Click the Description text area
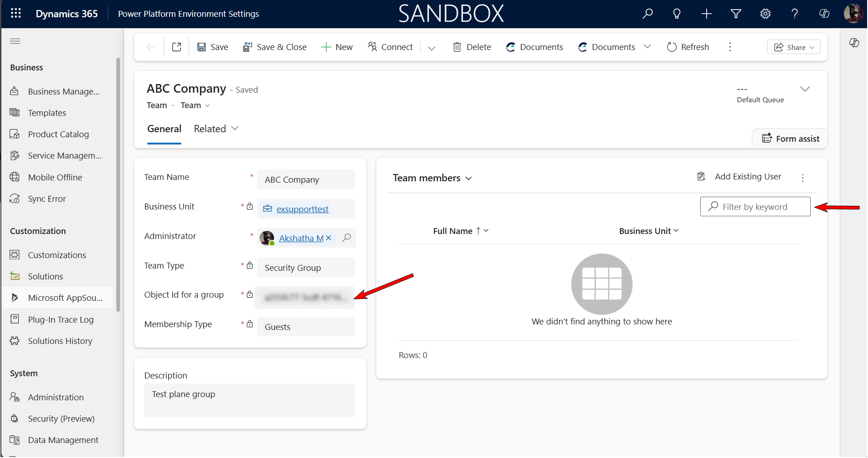The image size is (868, 458). pyautogui.click(x=249, y=400)
